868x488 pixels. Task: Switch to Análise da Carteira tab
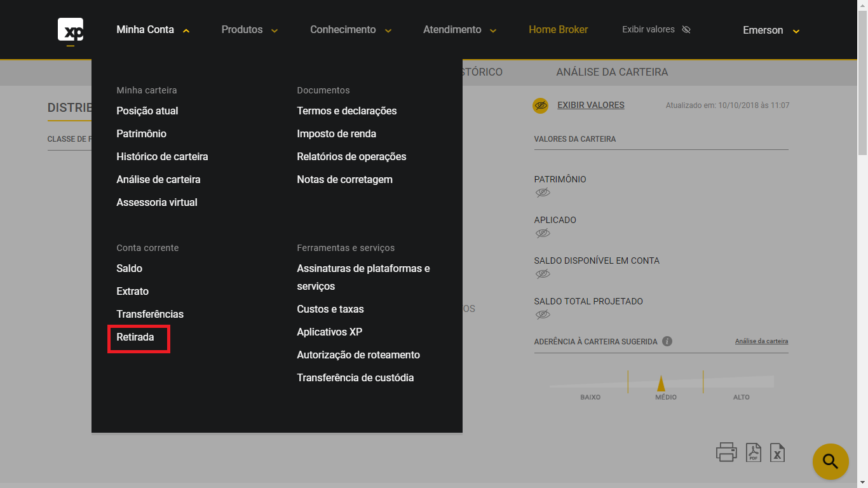pos(612,72)
